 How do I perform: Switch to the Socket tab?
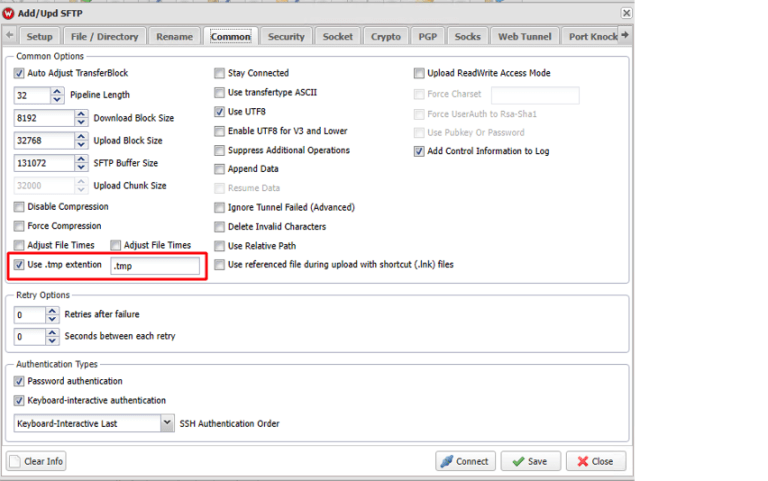click(337, 36)
